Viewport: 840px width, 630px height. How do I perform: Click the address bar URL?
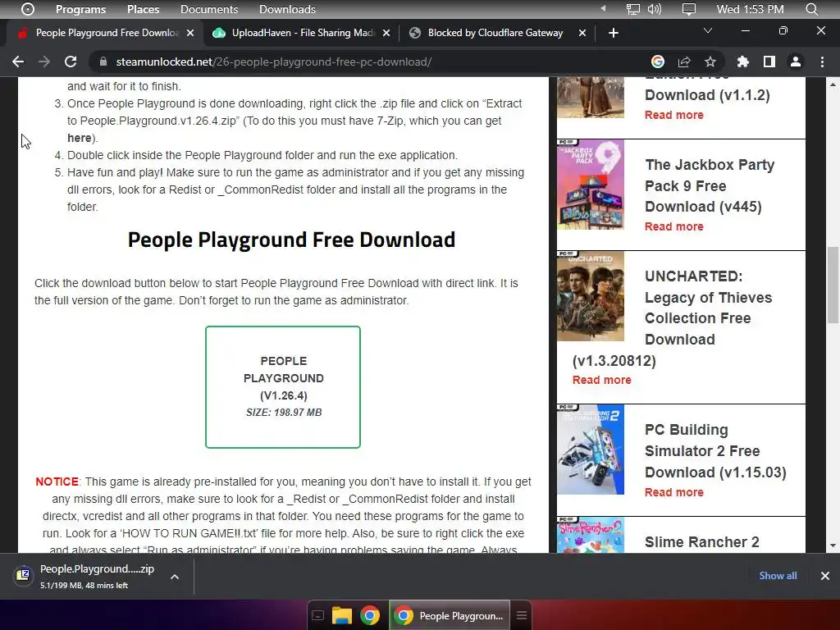point(274,62)
